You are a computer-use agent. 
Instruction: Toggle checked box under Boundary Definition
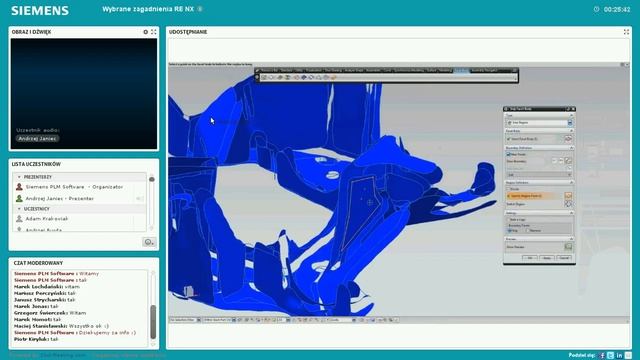[509, 154]
